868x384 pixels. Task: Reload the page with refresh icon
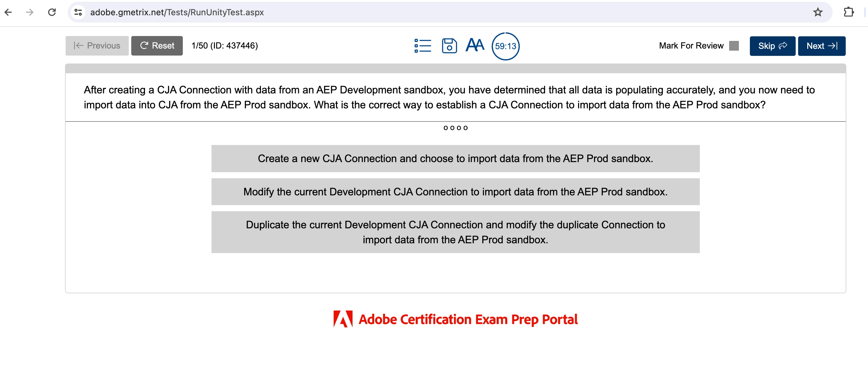pyautogui.click(x=52, y=13)
